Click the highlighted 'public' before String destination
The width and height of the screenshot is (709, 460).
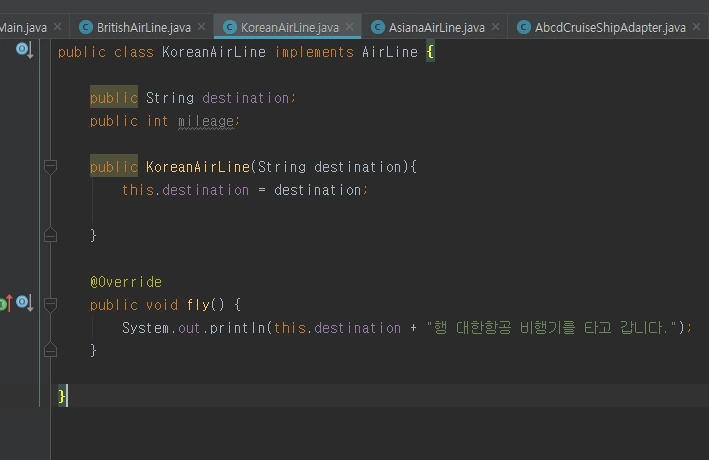pyautogui.click(x=113, y=97)
